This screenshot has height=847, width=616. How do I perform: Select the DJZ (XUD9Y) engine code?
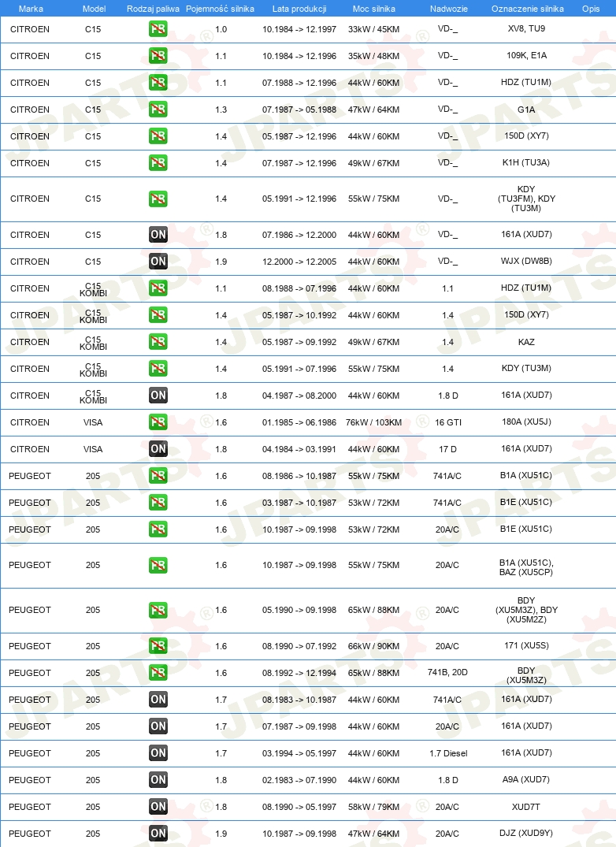[526, 834]
